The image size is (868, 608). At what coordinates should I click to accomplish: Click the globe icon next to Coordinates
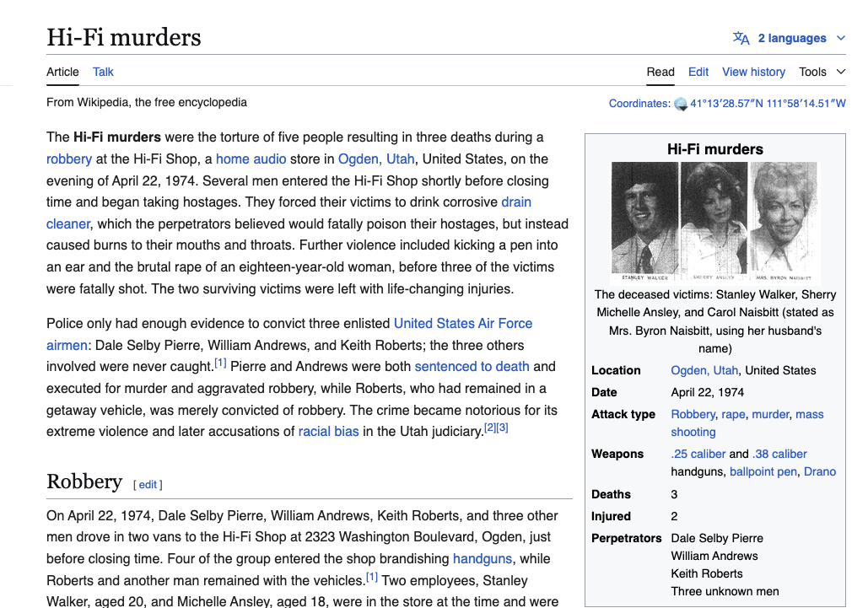681,104
